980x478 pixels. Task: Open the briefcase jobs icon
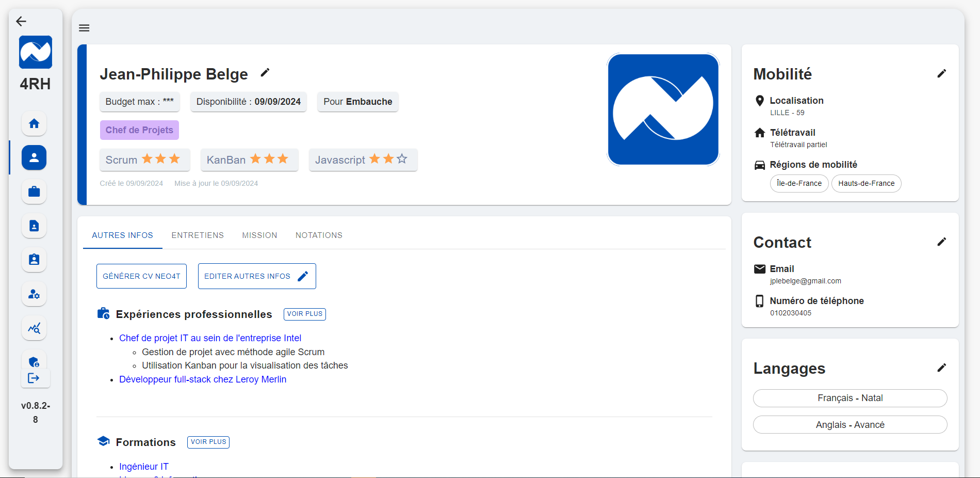pos(34,192)
